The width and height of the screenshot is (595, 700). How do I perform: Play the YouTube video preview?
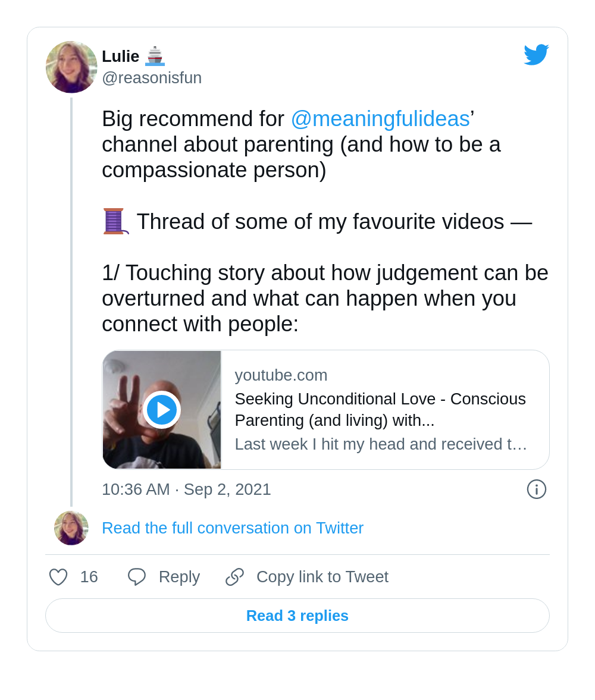coord(162,410)
